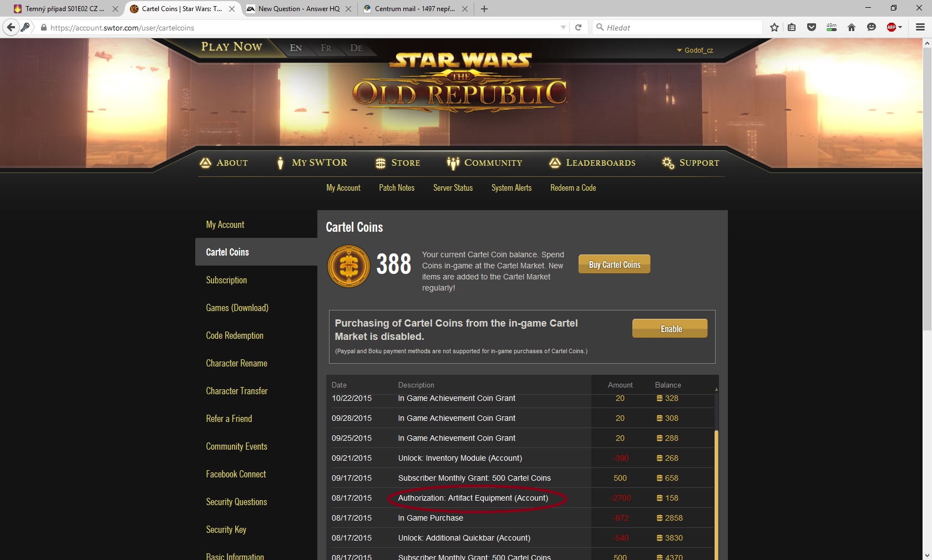932x560 pixels.
Task: Click the large Cartel Coin emblem
Action: point(349,267)
